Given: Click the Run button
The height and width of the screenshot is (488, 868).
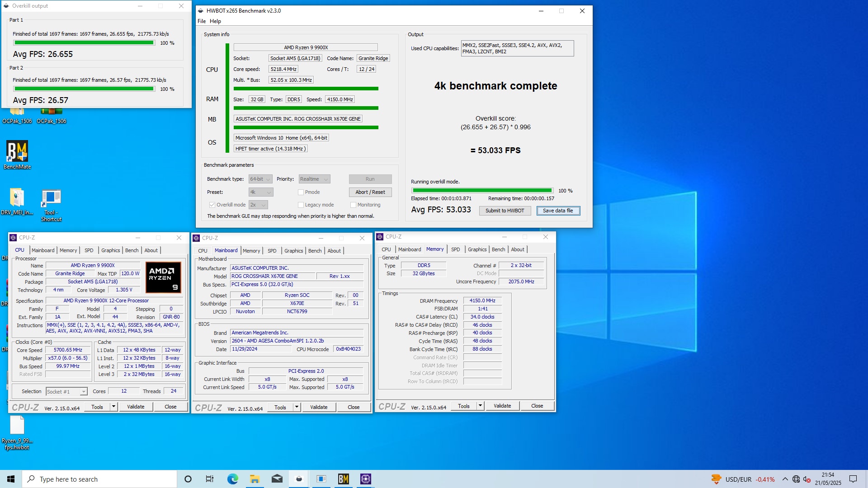Looking at the screenshot, I should 370,179.
